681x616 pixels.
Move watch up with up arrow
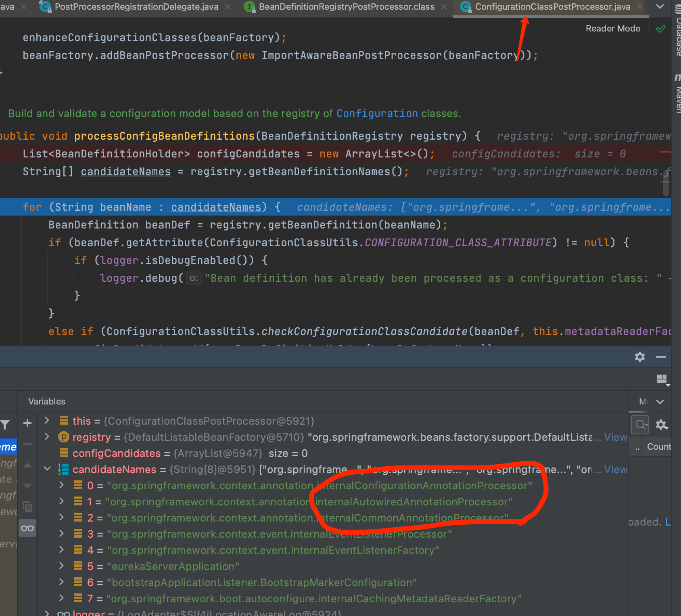[x=27, y=465]
